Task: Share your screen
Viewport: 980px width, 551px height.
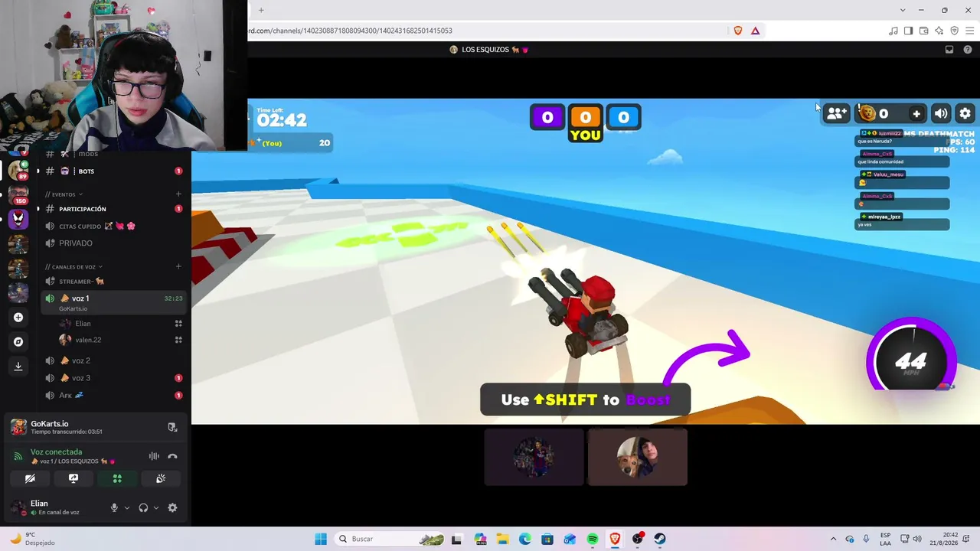Action: [x=73, y=478]
